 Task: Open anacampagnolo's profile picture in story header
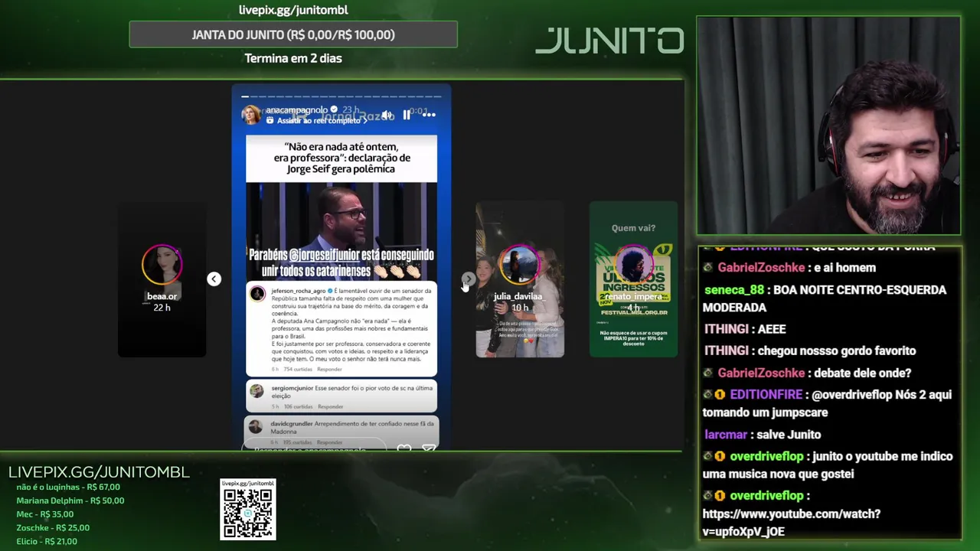click(250, 115)
